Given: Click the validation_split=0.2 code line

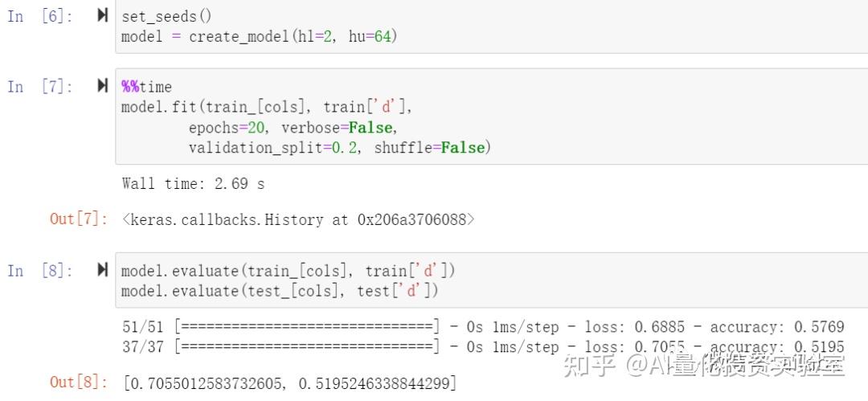Looking at the screenshot, I should pyautogui.click(x=338, y=148).
